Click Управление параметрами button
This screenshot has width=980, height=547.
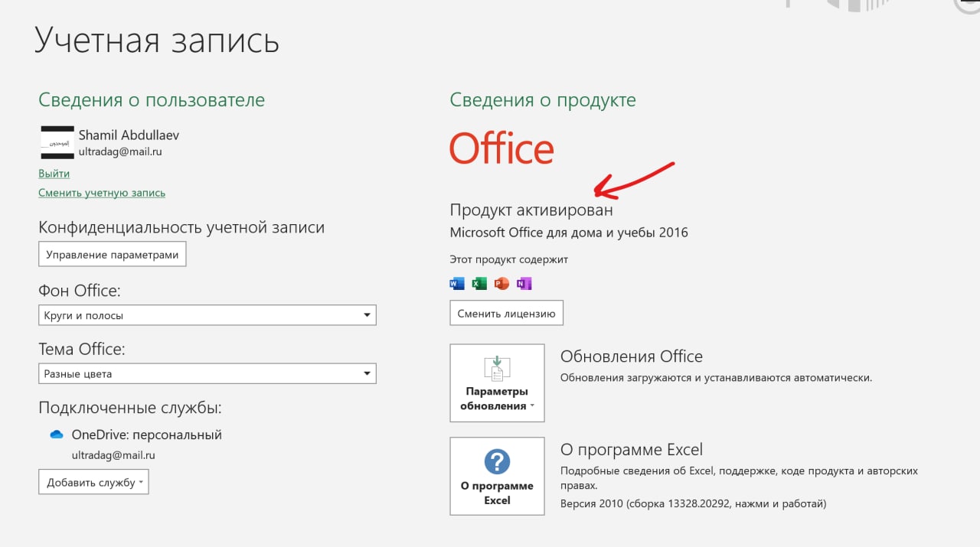coord(113,255)
